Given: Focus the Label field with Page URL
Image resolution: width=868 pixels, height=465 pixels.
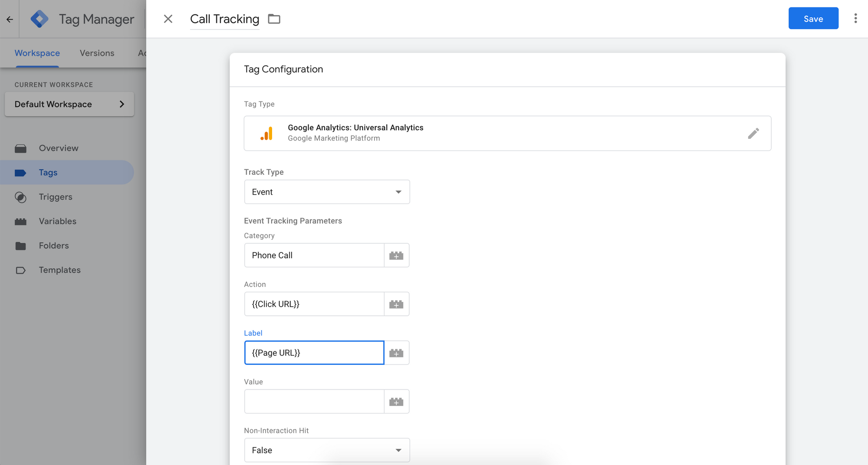Looking at the screenshot, I should [x=314, y=353].
